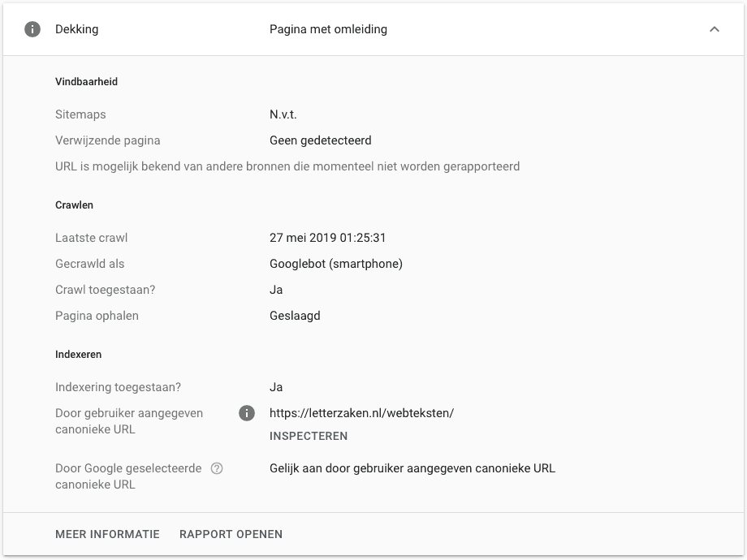
Task: Select the Laatste crawl timestamp value
Action: pyautogui.click(x=328, y=238)
